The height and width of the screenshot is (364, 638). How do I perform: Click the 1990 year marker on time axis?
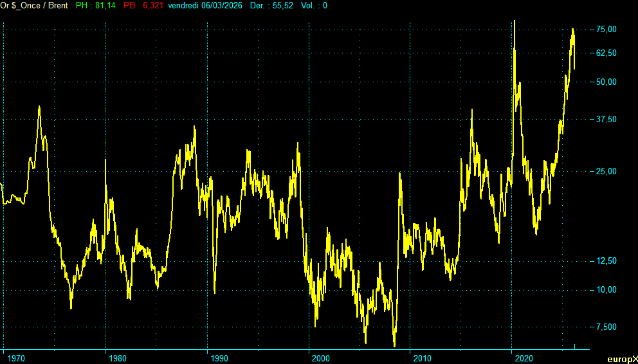click(220, 358)
